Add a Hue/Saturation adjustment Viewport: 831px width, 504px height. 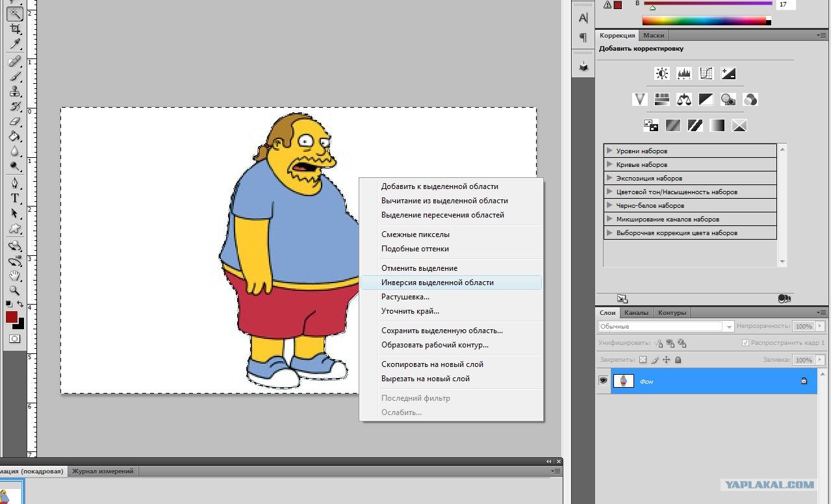click(x=662, y=99)
